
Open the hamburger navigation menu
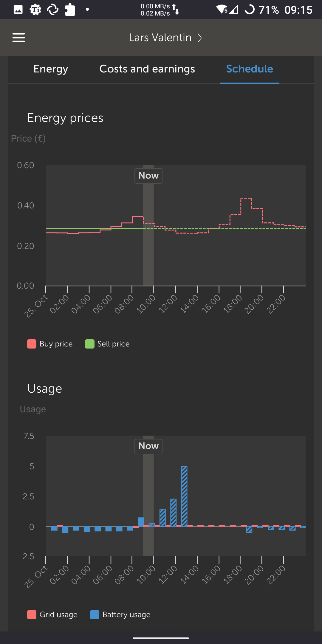click(x=18, y=38)
